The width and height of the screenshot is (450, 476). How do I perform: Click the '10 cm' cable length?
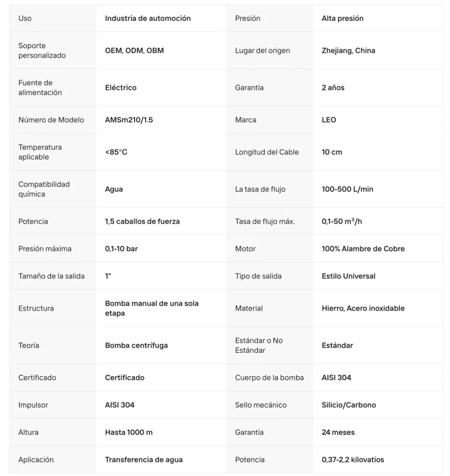(x=332, y=152)
